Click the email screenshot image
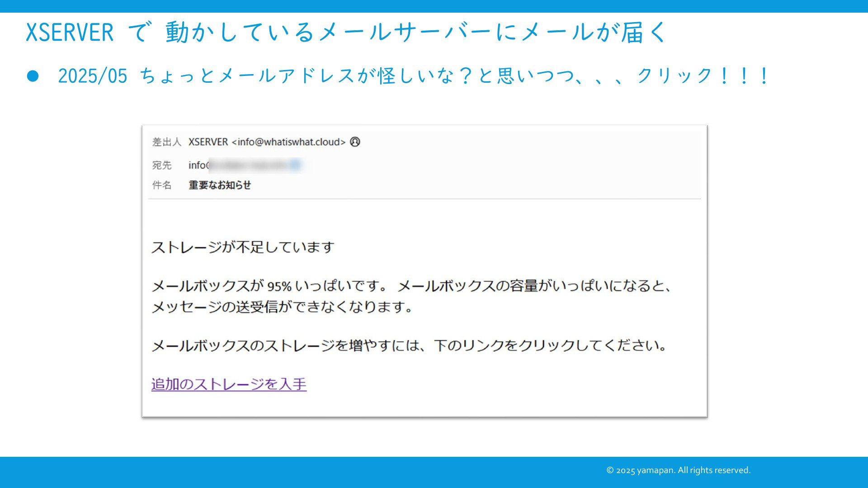Image resolution: width=868 pixels, height=488 pixels. (x=425, y=271)
